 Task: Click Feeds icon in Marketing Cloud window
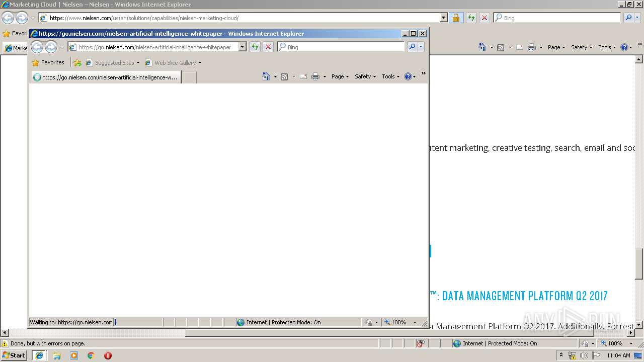click(501, 47)
